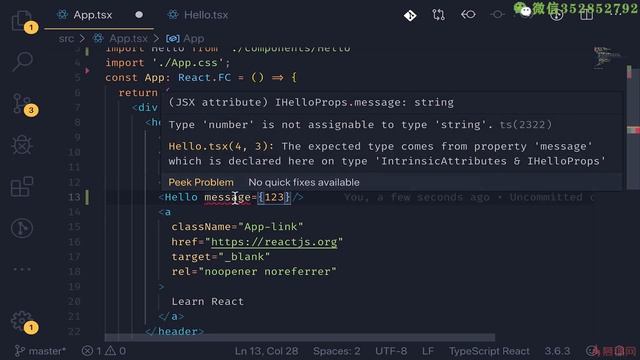Expand additional views ellipsis in activity bar
640x360 pixels.
(x=22, y=269)
